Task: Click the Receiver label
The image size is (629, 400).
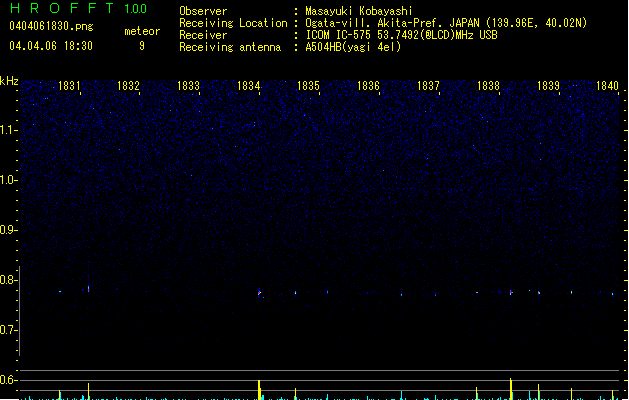Action: tap(203, 35)
